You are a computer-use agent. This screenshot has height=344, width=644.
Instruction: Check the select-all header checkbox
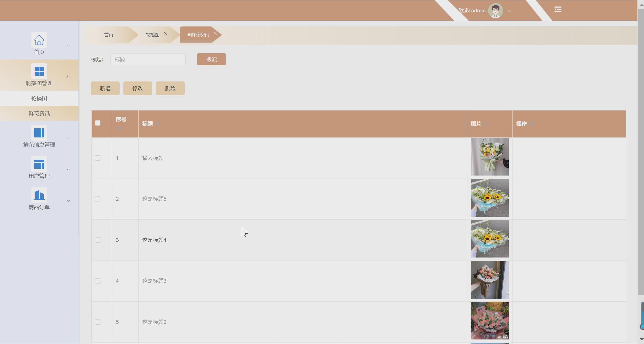coord(98,123)
